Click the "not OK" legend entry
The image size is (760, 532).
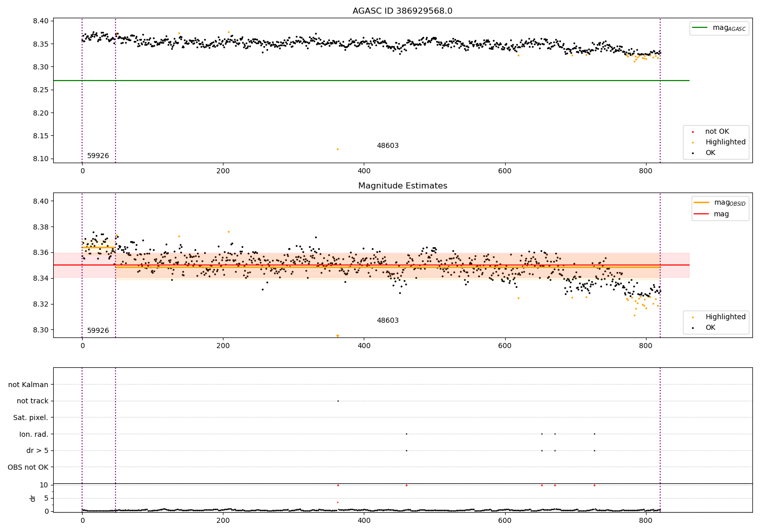click(x=717, y=132)
